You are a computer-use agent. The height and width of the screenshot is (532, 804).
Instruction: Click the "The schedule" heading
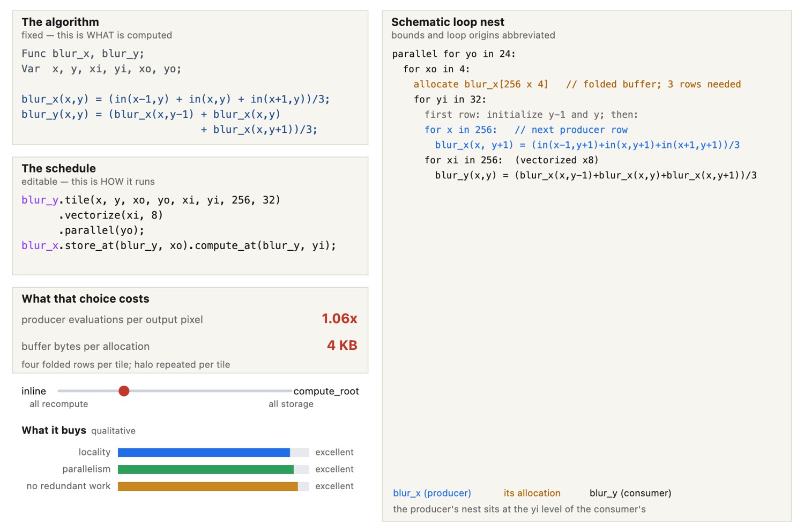[59, 168]
